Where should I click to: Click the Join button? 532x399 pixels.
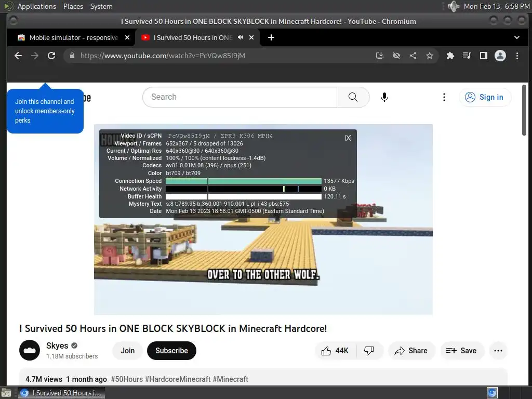[x=128, y=351]
